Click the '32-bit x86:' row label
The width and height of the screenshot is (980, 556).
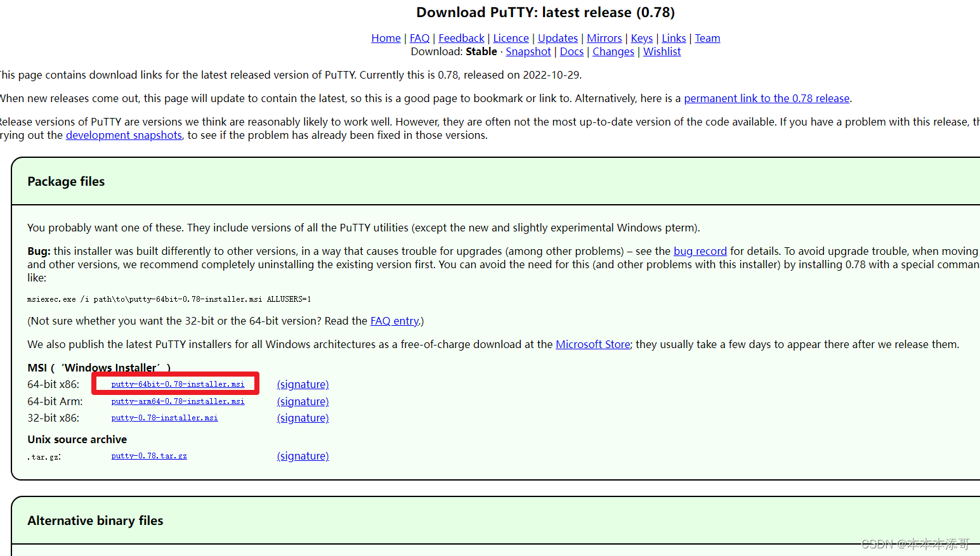[x=53, y=418]
